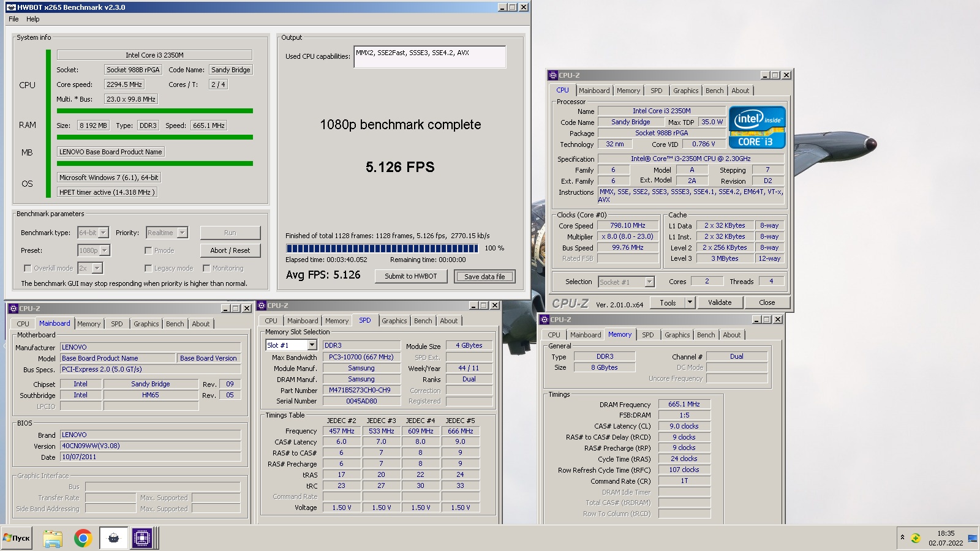Screen dimensions: 980x551
Task: Toggle the Monitoring checkbox
Action: [x=206, y=268]
